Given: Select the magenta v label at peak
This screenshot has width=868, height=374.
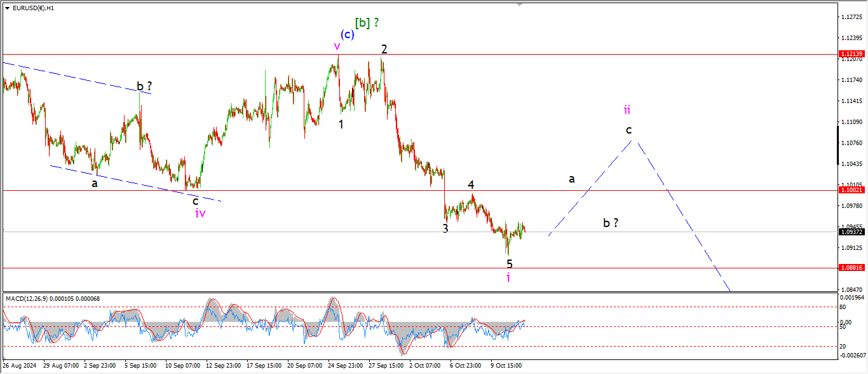Looking at the screenshot, I should (337, 46).
